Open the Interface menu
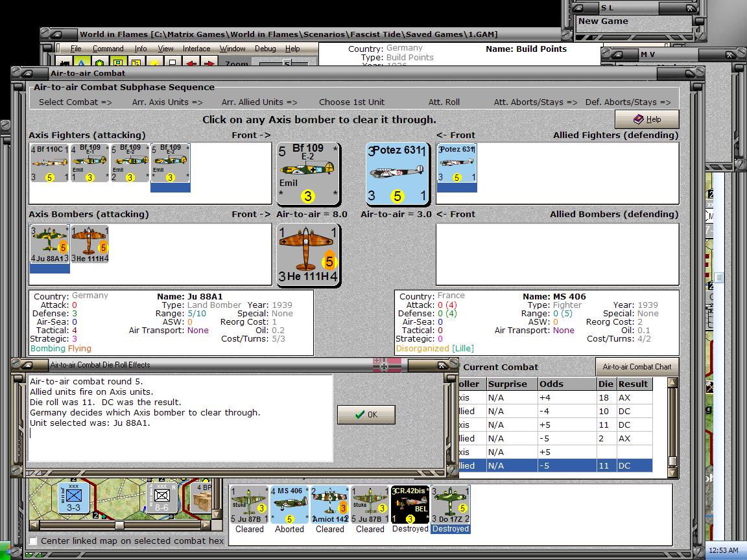The height and width of the screenshot is (560, 747). (x=196, y=49)
